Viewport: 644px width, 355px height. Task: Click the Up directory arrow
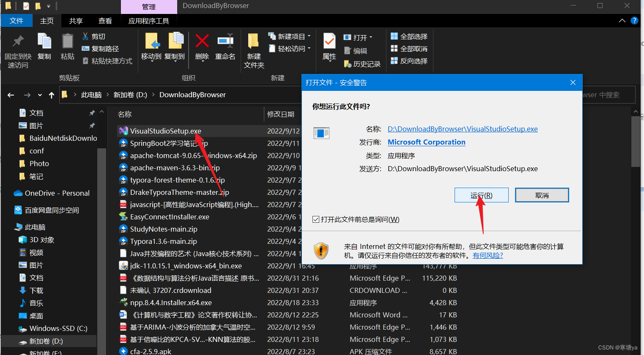tap(52, 95)
